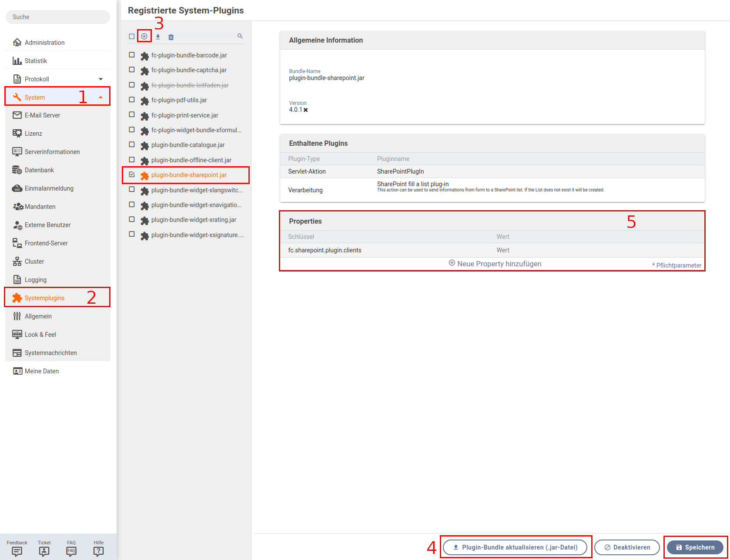Navigate to Systemnachrichten
Viewport: 730px width, 560px height.
(x=50, y=352)
